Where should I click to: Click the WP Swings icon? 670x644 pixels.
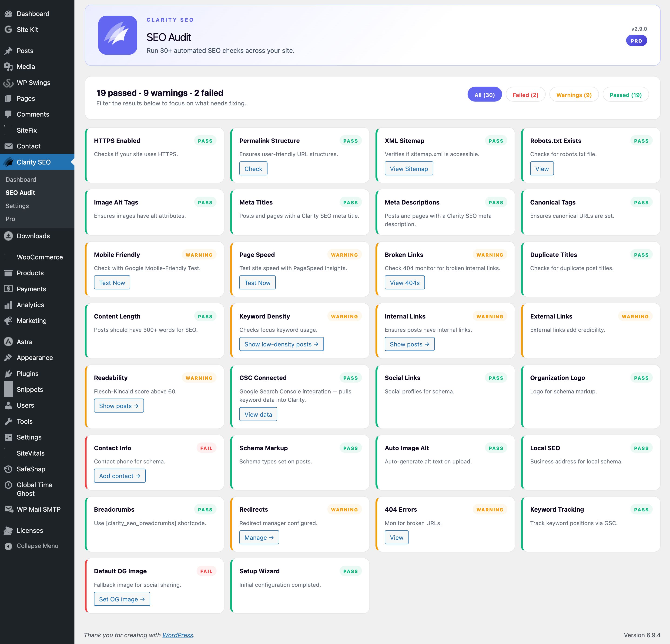(8, 83)
